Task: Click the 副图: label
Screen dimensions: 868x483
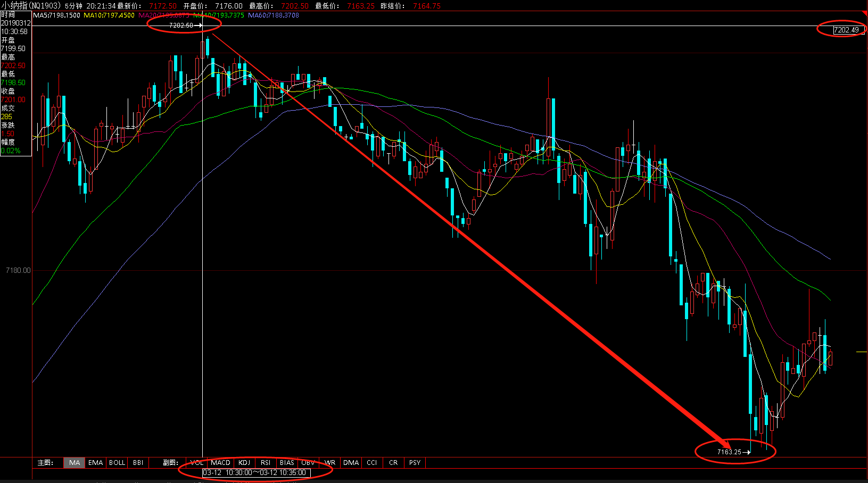Action: point(170,463)
